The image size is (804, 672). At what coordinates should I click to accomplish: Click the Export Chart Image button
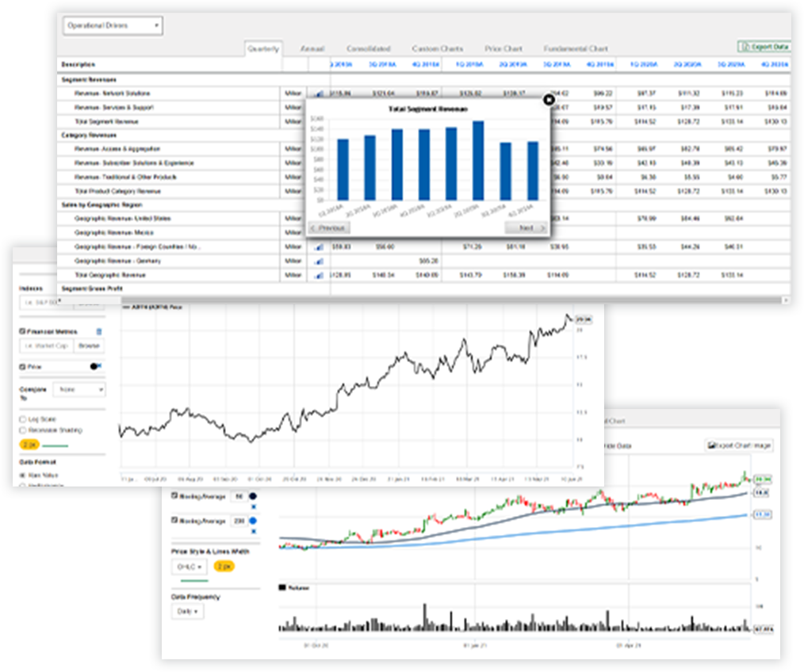click(739, 445)
